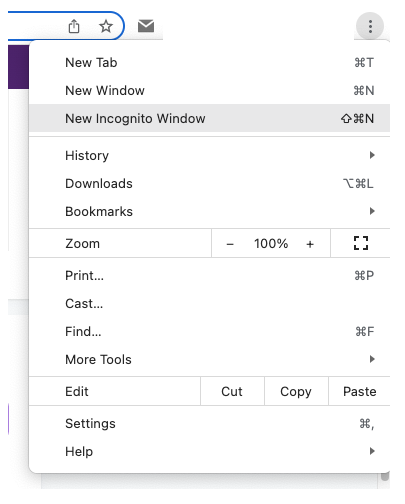Choose New Window menu entry
The height and width of the screenshot is (504, 405).
coord(209,91)
